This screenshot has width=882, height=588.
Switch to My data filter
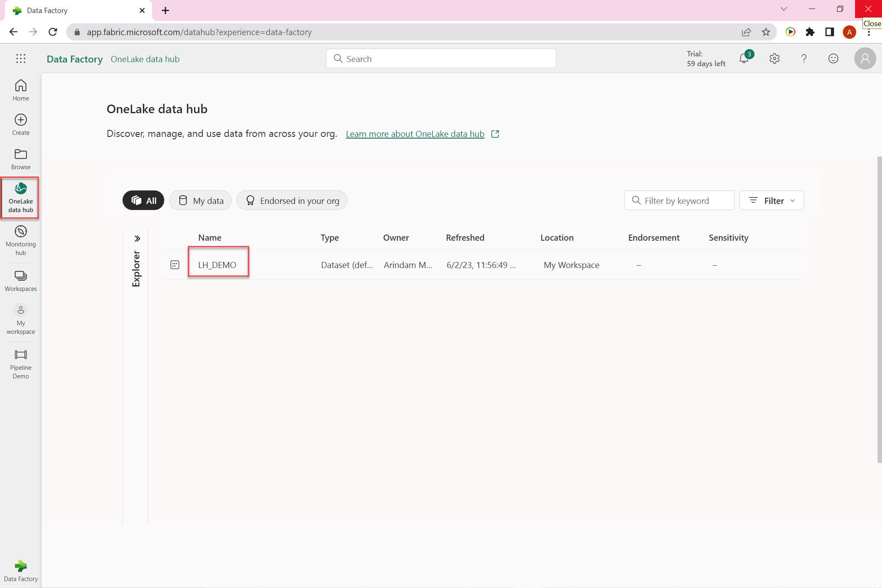(201, 201)
